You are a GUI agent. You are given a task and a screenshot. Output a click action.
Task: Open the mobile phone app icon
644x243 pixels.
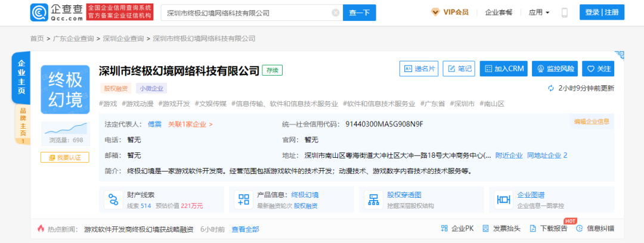pyautogui.click(x=565, y=13)
